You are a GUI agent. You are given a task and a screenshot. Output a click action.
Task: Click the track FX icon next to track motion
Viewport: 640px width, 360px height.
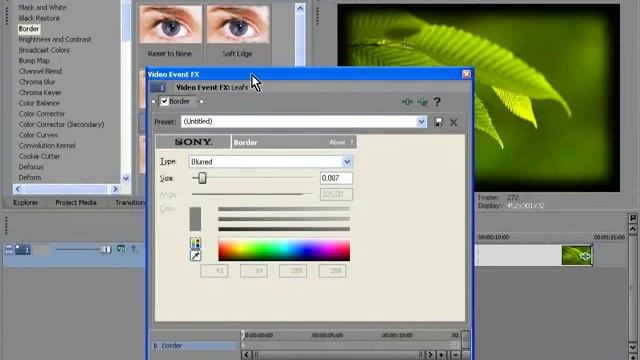coord(134,249)
